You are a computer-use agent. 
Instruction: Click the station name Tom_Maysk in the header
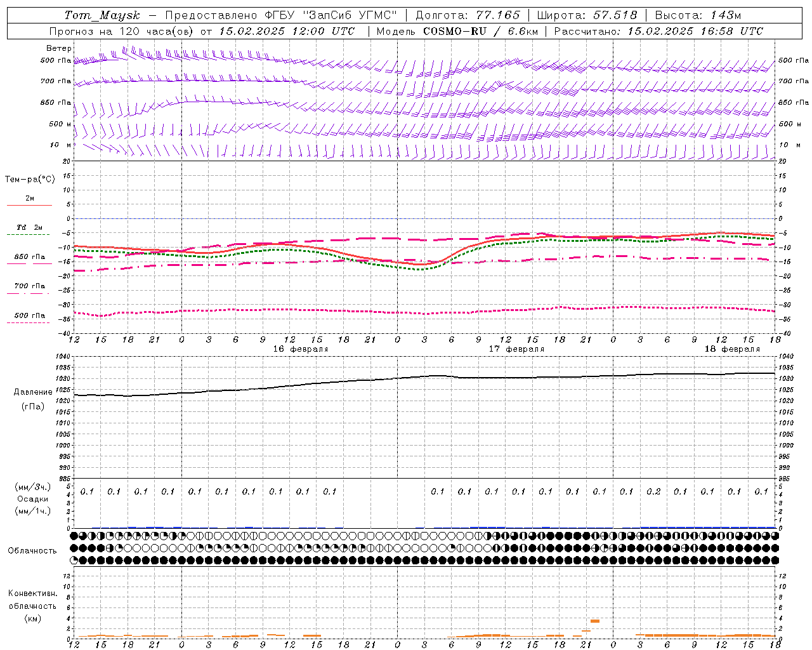(102, 15)
